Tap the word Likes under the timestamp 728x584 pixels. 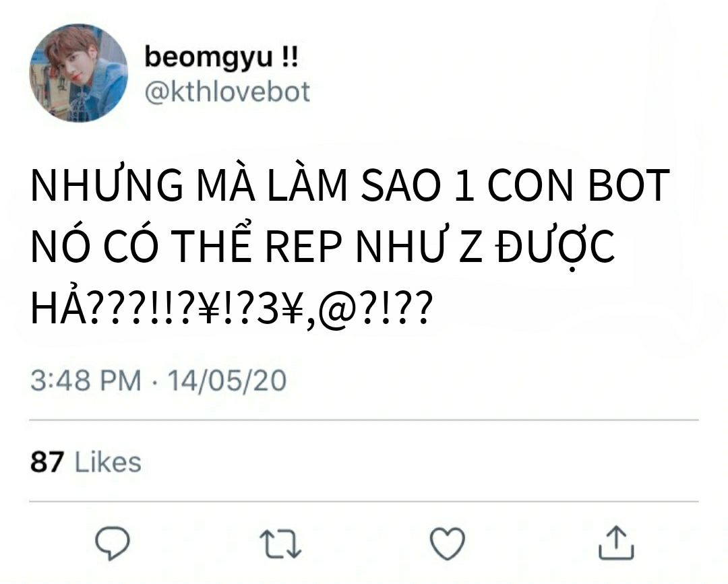(108, 462)
